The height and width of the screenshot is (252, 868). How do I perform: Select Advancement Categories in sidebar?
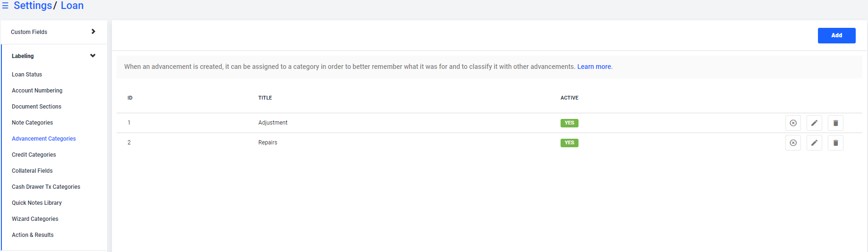tap(44, 139)
